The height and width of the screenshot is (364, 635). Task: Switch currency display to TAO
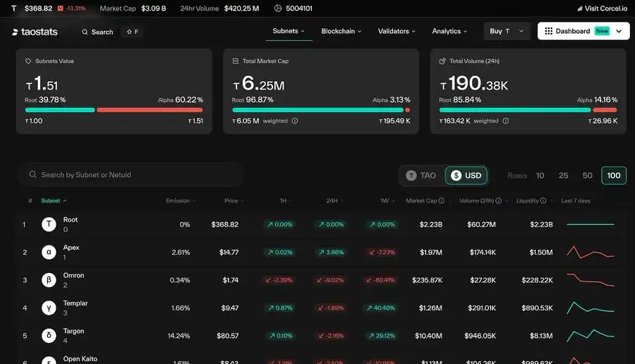click(x=421, y=176)
